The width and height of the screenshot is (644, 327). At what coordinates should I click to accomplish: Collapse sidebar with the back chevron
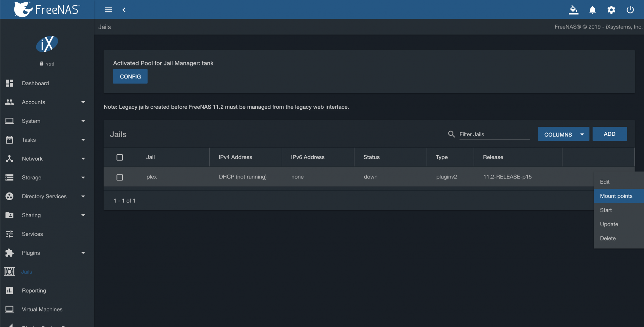point(124,10)
